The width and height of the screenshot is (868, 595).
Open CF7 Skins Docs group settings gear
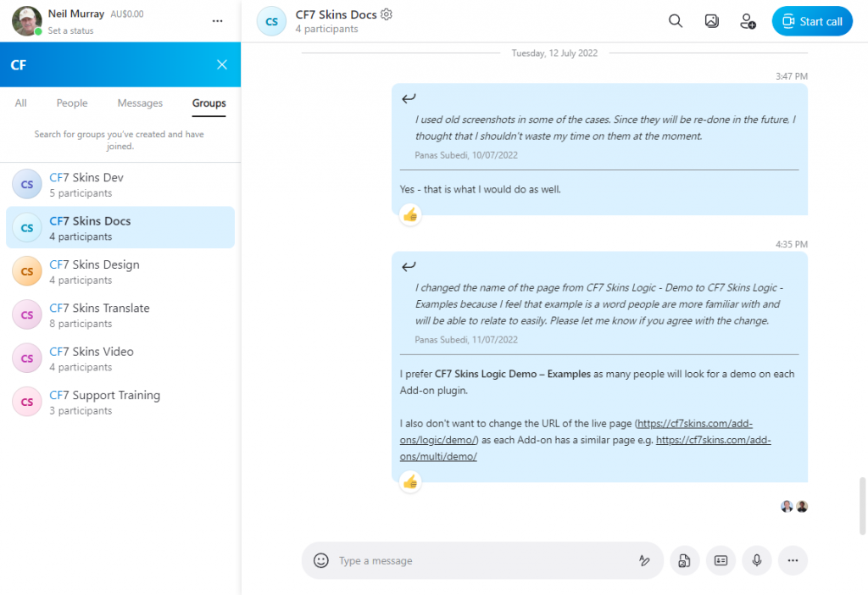coord(387,14)
